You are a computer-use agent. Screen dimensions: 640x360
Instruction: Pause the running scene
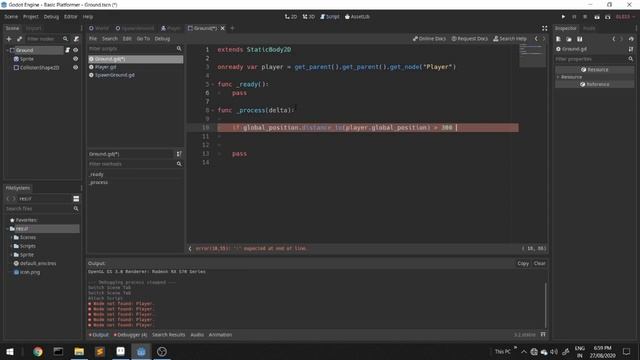[574, 17]
